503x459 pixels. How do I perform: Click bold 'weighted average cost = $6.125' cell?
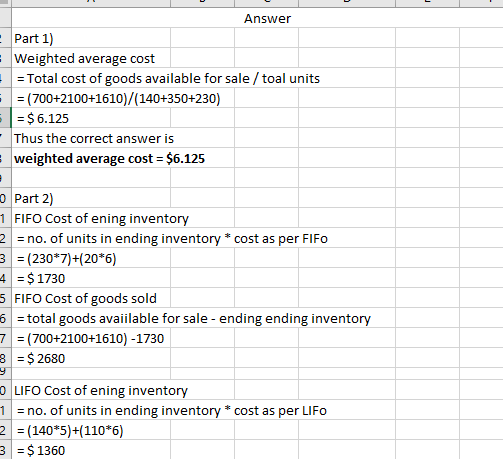[109, 158]
